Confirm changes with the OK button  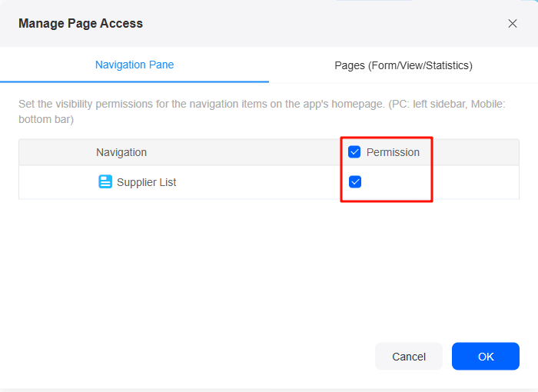click(486, 357)
